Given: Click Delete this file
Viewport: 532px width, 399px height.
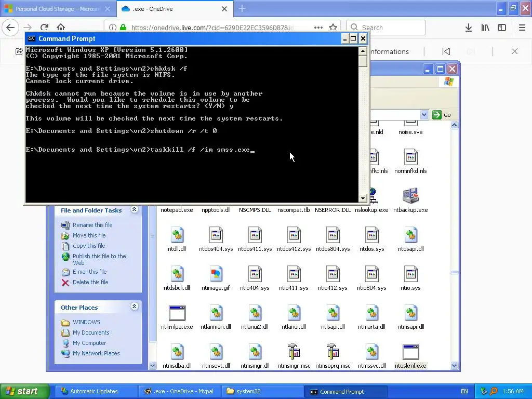Looking at the screenshot, I should [90, 282].
